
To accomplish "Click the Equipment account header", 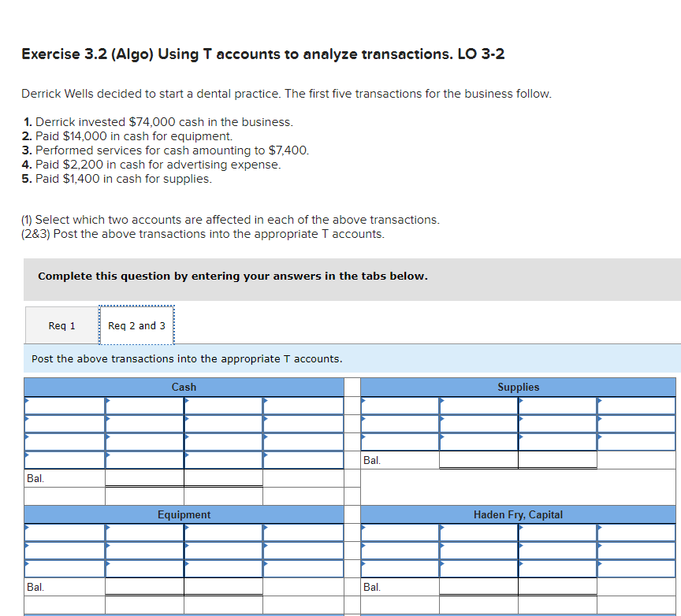I will click(x=184, y=514).
